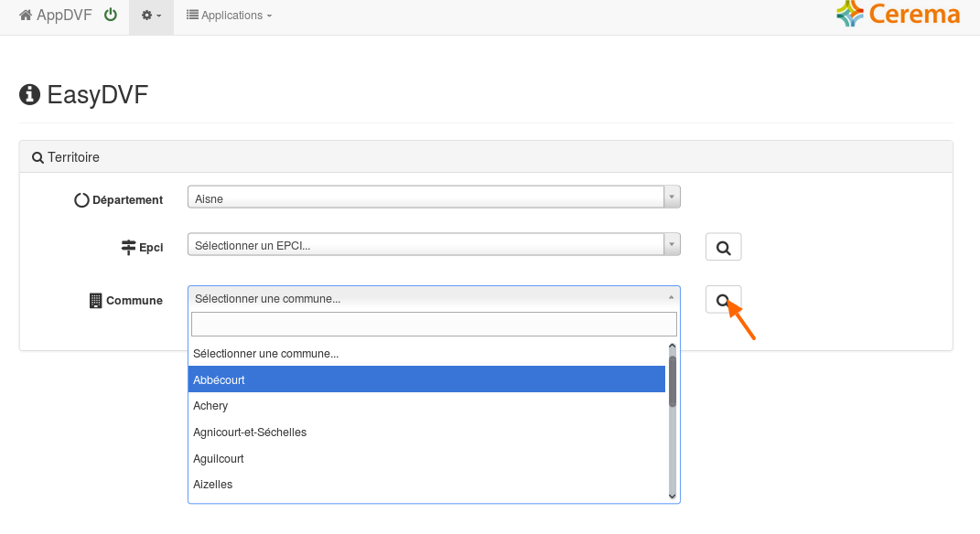Screen dimensions: 980x534
Task: Pick Aizelles from the commune list
Action: point(426,485)
